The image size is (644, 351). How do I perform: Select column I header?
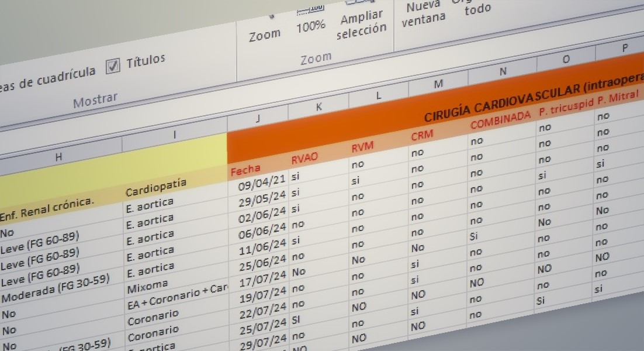[x=175, y=135]
